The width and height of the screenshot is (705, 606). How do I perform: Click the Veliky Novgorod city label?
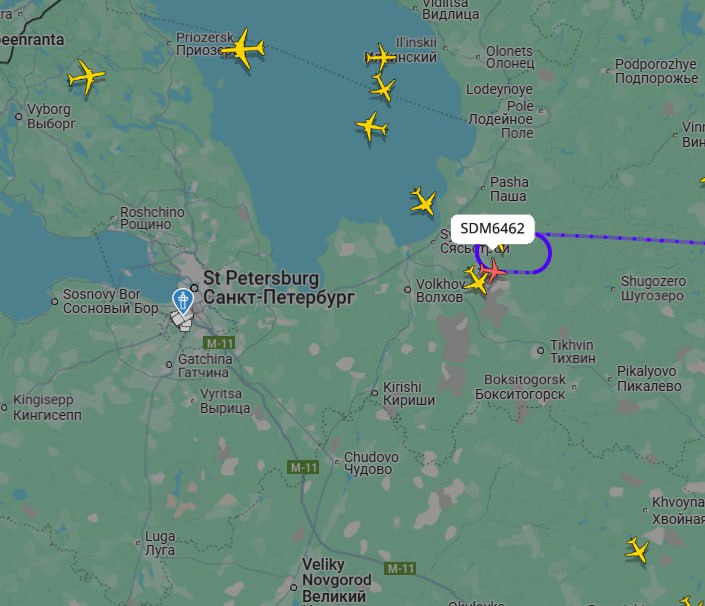pos(336,580)
